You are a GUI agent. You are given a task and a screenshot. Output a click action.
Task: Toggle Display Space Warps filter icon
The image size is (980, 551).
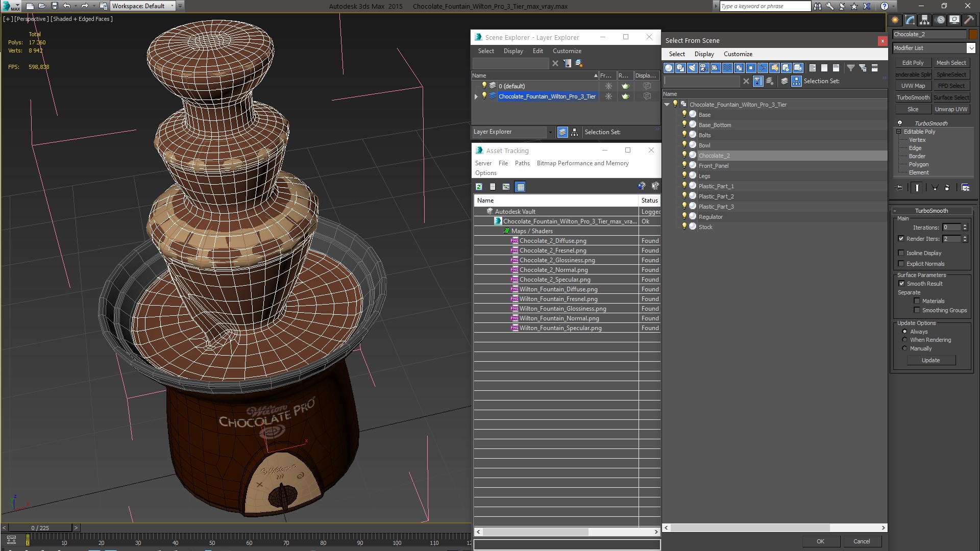pyautogui.click(x=727, y=68)
